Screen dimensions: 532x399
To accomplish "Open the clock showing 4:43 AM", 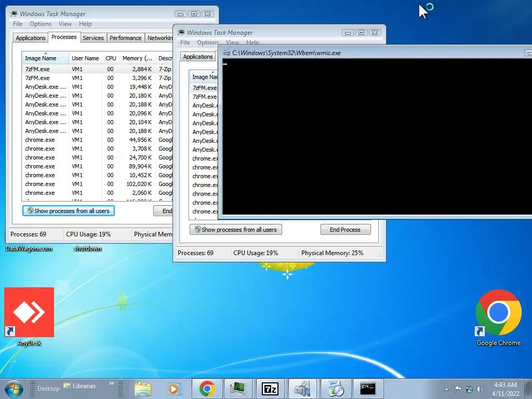I will click(506, 389).
